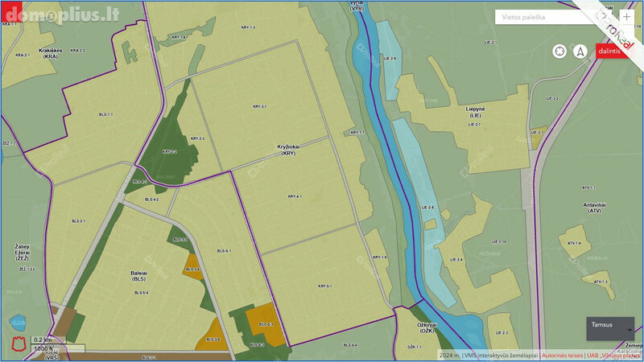The image size is (644, 362).
Task: Click the Krakiškės (KRA) district label
Action: 50,53
